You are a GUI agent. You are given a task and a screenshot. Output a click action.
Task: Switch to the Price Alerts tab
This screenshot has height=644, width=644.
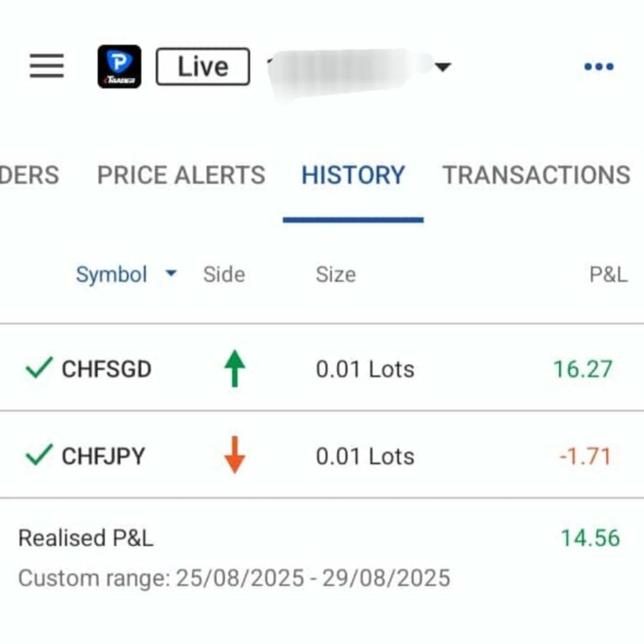click(181, 175)
